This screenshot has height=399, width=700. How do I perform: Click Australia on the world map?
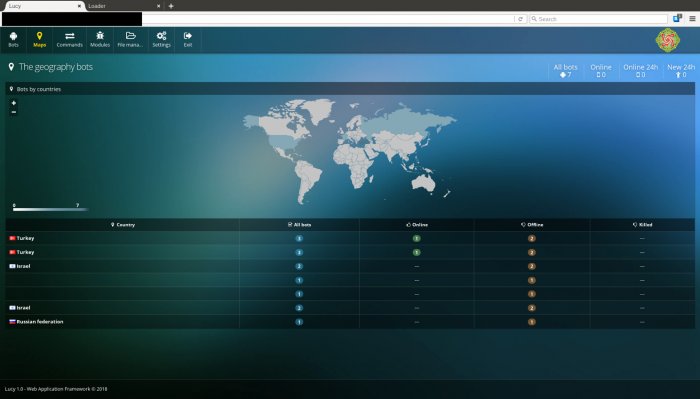coord(423,182)
